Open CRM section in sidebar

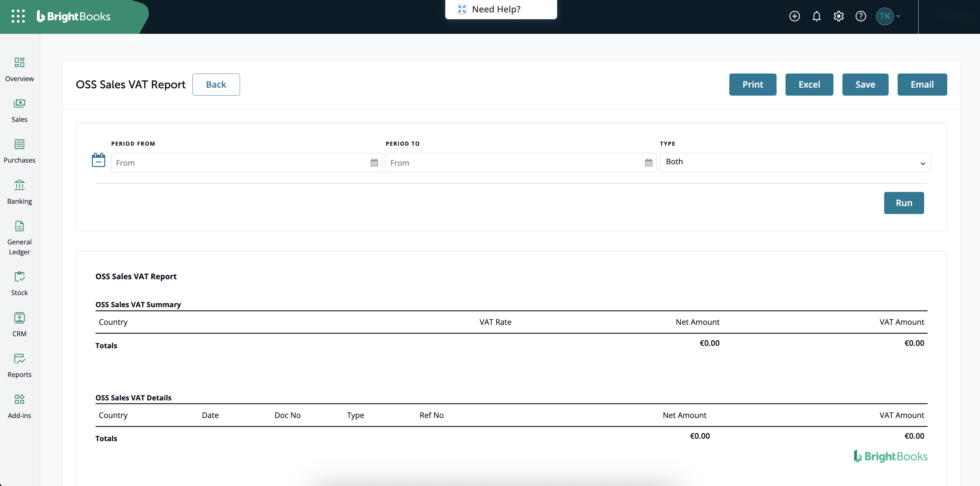19,324
